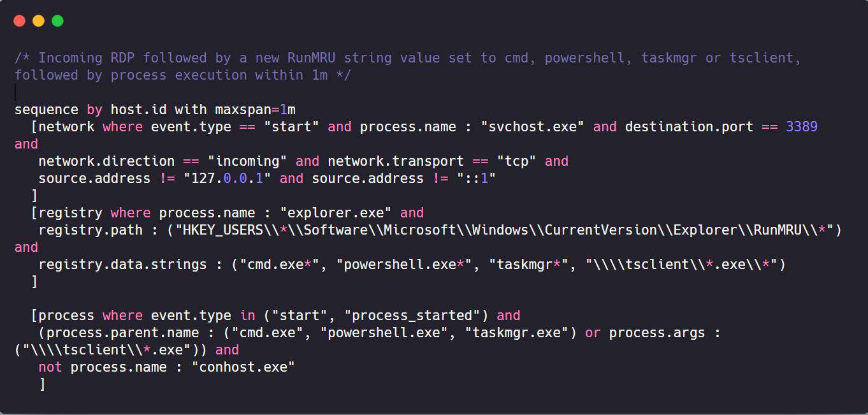This screenshot has height=415, width=868.
Task: Click the network.direction field
Action: (106, 161)
